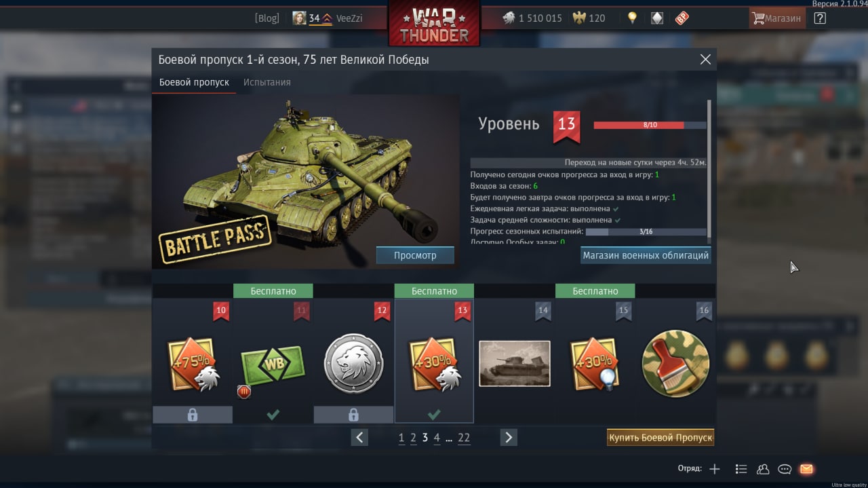The image size is (868, 488).
Task: Select the tank photo reward at level 14
Action: [515, 364]
